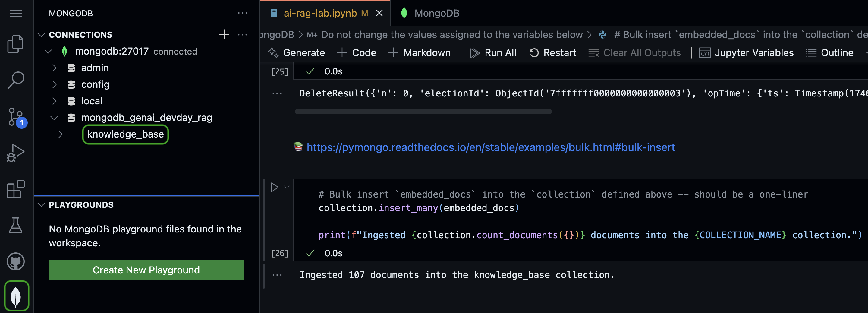
Task: Click the print statement code line
Action: [590, 235]
